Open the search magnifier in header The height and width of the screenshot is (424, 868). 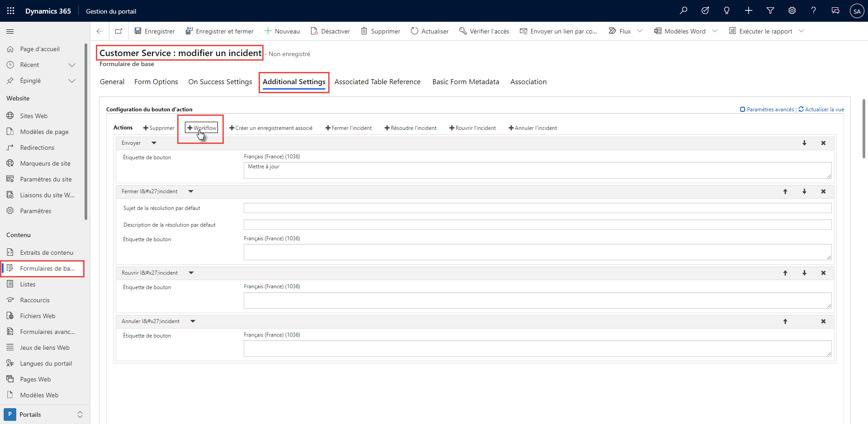[684, 10]
